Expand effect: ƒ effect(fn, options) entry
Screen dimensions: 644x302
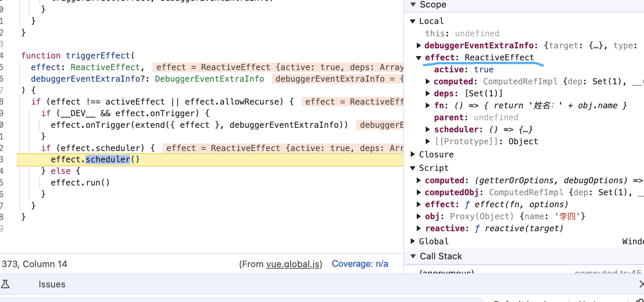pyautogui.click(x=419, y=205)
